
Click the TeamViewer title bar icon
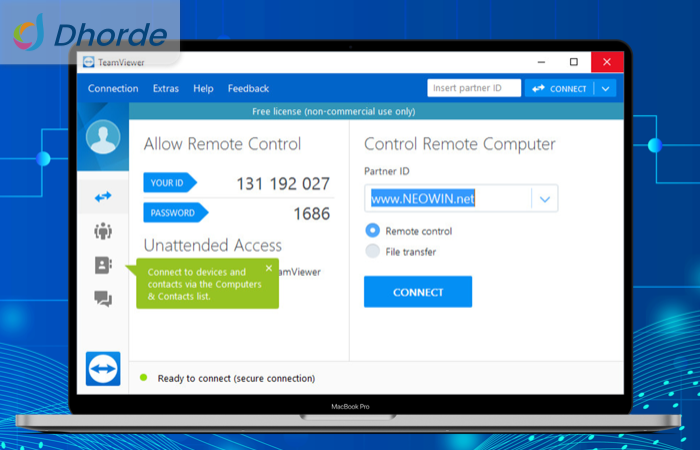[x=88, y=62]
